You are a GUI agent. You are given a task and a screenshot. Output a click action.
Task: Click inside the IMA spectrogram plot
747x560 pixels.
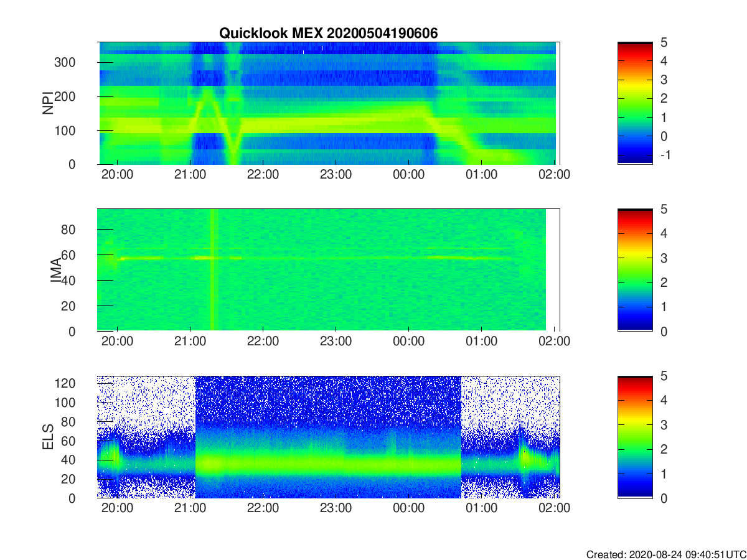click(328, 270)
